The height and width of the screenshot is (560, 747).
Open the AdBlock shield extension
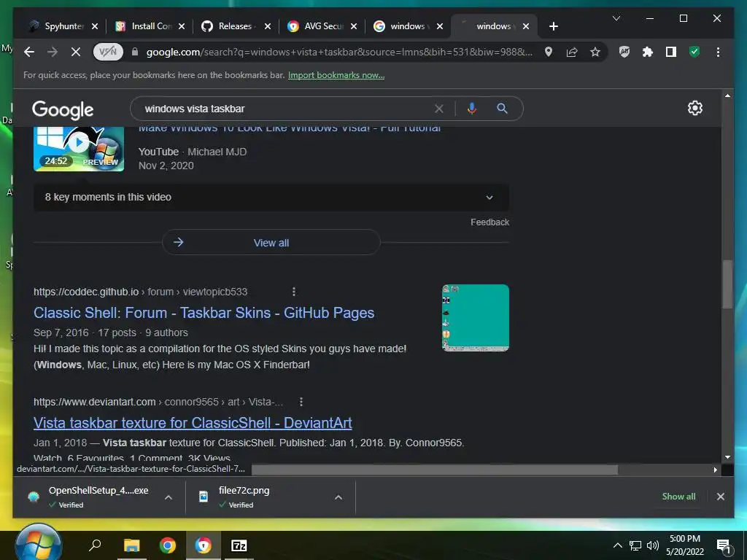(624, 52)
